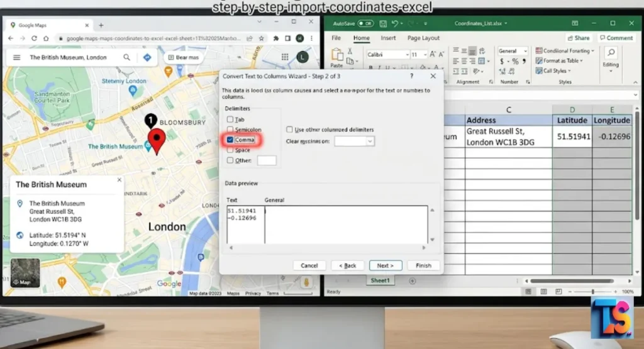Viewport: 644px width, 349px height.
Task: Click the Comma Style icon
Action: (524, 61)
